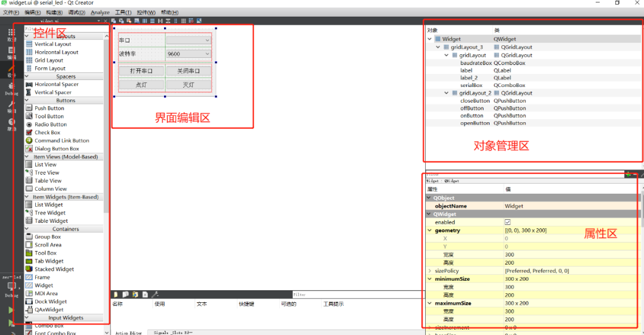Select serialBox in object inspector
Image resolution: width=644 pixels, height=335 pixels.
pos(471,85)
